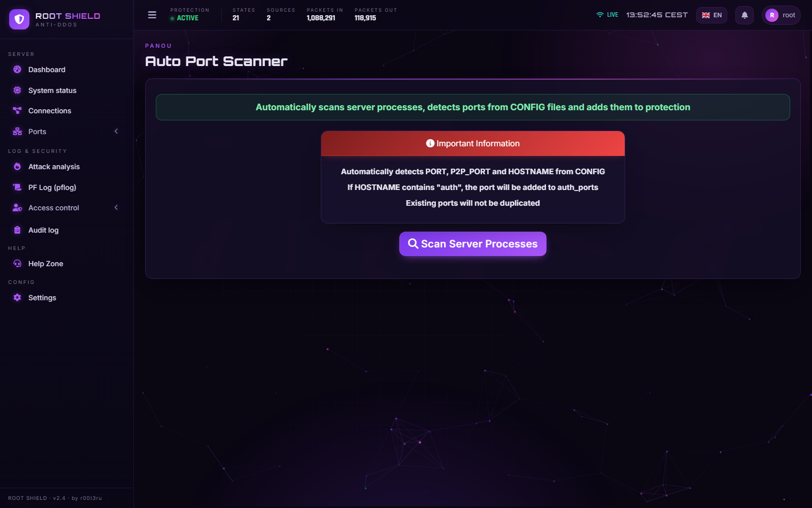Expand the Ports submenu chevron
Image resolution: width=812 pixels, height=508 pixels.
click(116, 131)
